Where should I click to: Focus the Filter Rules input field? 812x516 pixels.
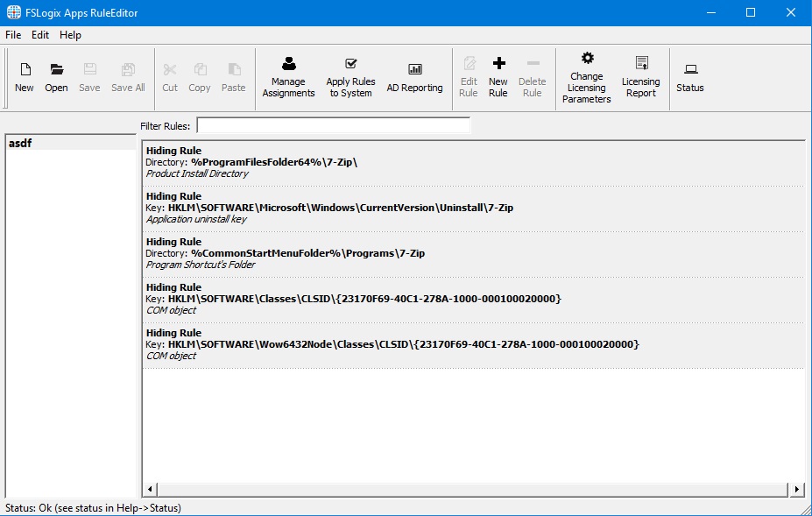(x=334, y=125)
